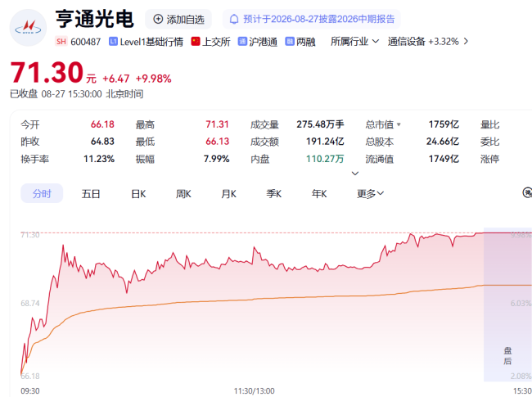532x397 pixels.
Task: Click 流通值 value 1749亿
Action: [444, 159]
